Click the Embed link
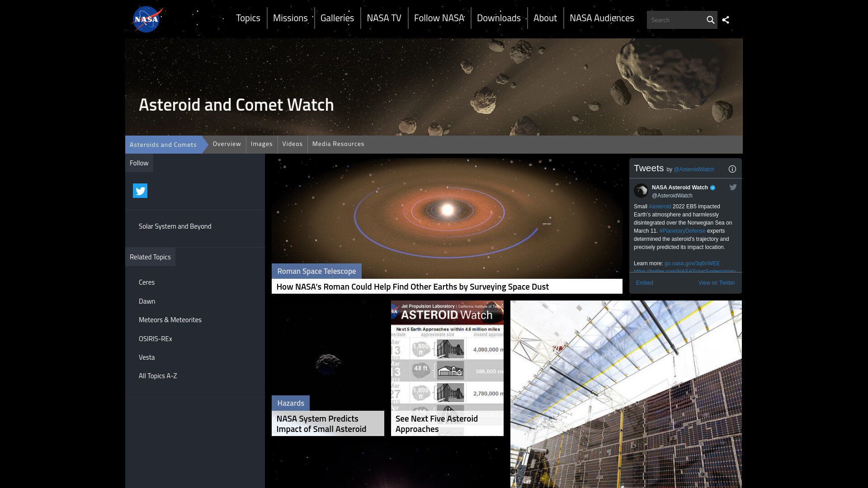Viewport: 868px width, 488px height. click(645, 283)
